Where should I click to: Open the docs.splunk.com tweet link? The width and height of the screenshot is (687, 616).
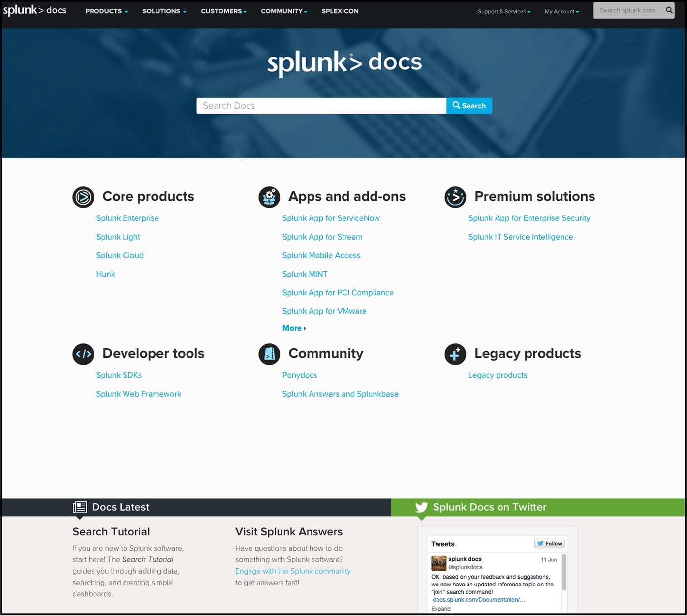pos(479,600)
